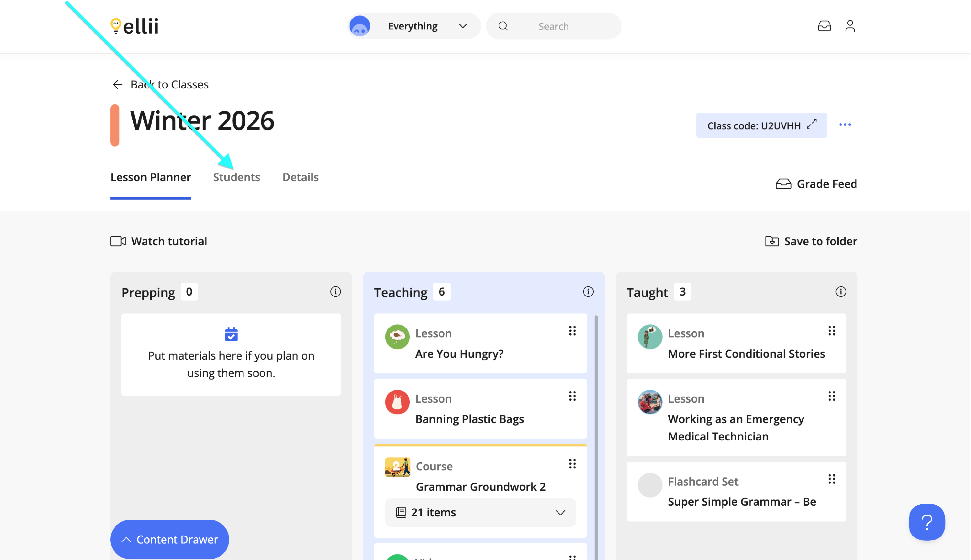Screen dimensions: 971x560
Task: Open class options three-dot menu
Action: point(845,125)
